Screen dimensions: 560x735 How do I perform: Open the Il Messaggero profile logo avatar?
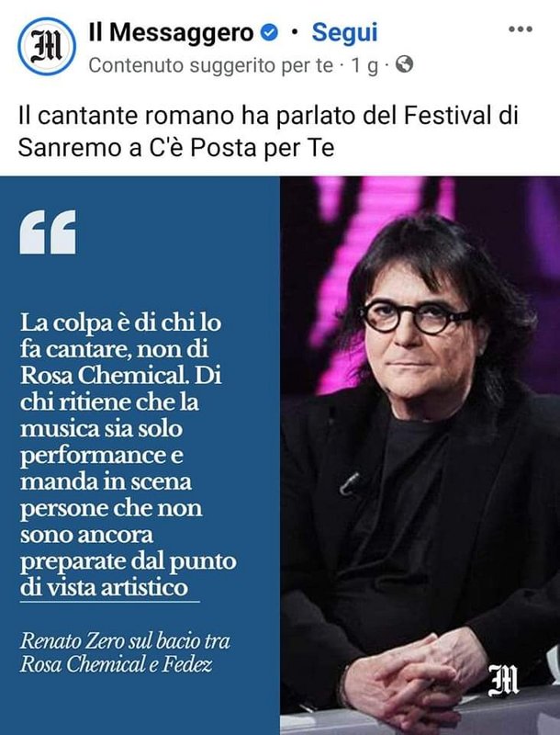(x=47, y=47)
